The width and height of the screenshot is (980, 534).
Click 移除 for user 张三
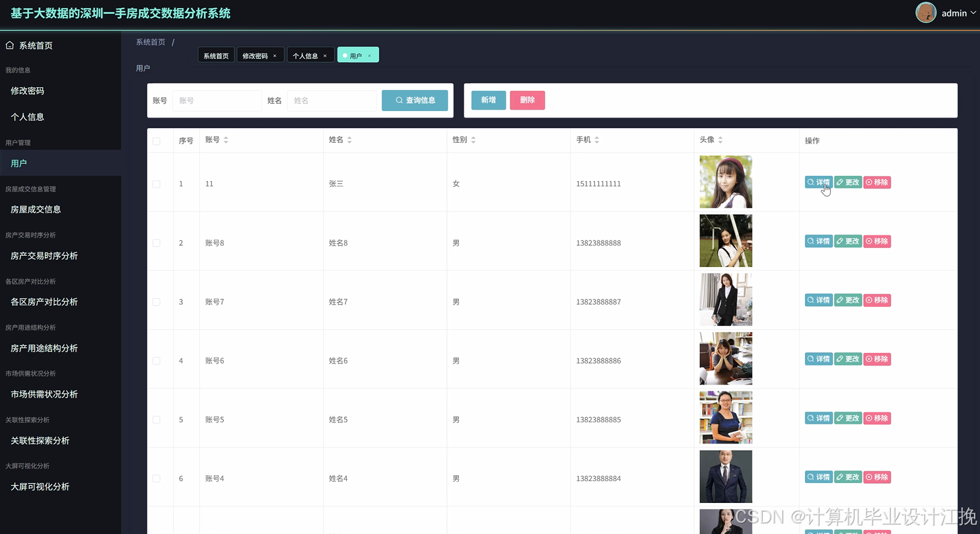point(877,182)
